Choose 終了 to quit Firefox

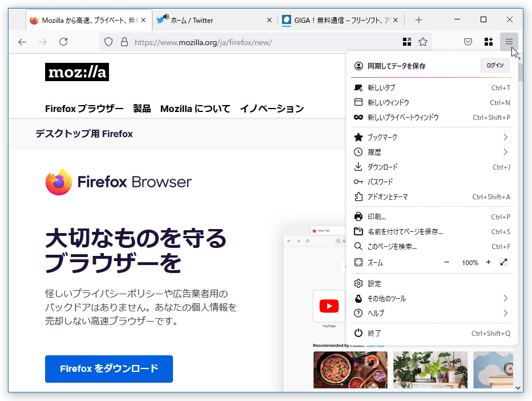coord(432,334)
